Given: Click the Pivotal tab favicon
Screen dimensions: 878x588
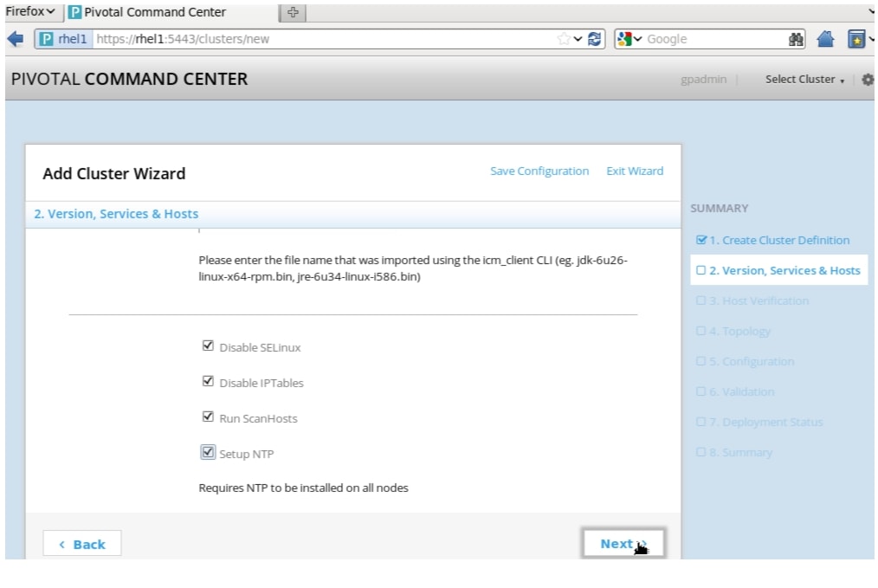Looking at the screenshot, I should coord(74,12).
